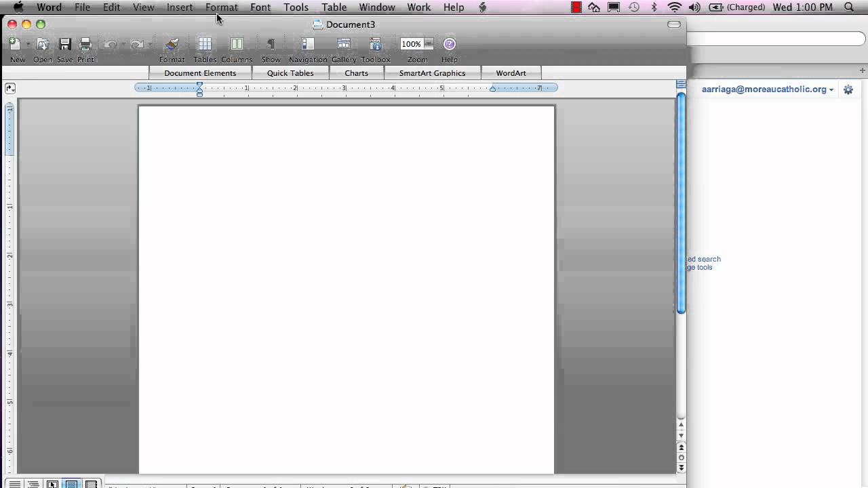Click the Spotlight search magnifier
The height and width of the screenshot is (488, 868).
[850, 7]
